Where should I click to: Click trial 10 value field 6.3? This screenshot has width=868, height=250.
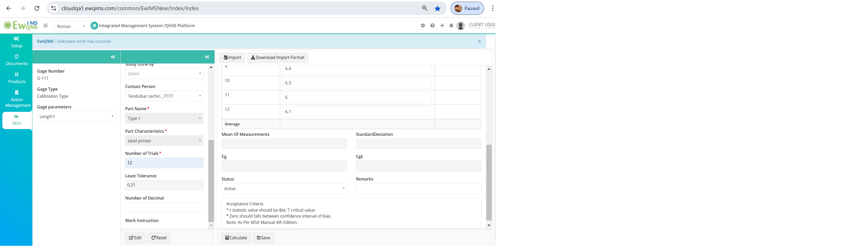(357, 83)
